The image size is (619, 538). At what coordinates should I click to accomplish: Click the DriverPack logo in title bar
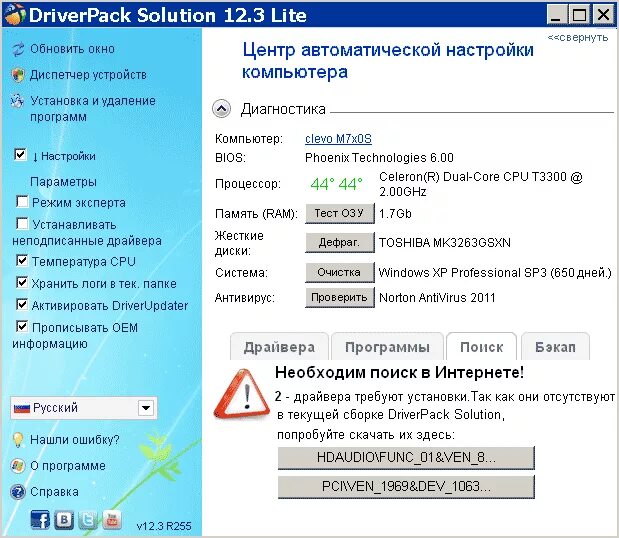[x=15, y=15]
